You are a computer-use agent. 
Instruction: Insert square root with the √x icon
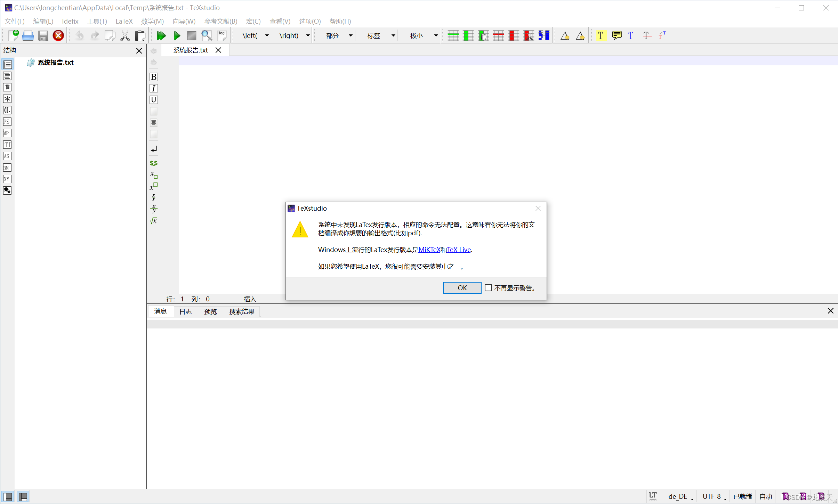tap(154, 221)
